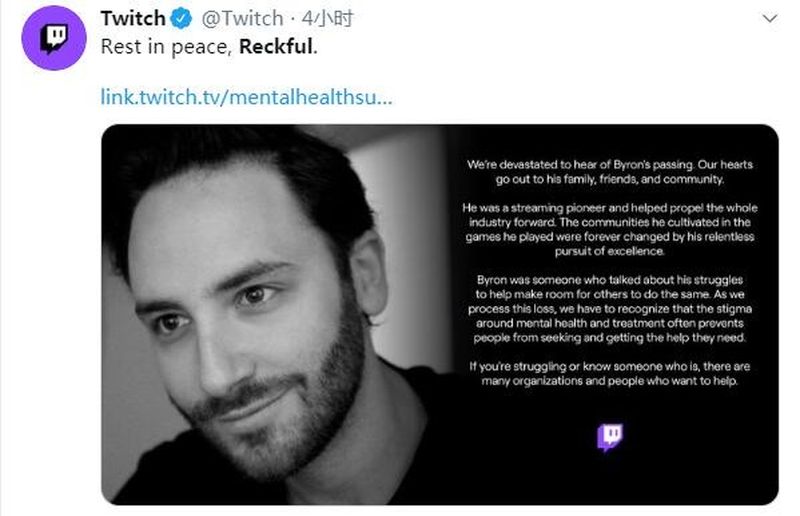800x516 pixels.
Task: Expand the tweet options chevron
Action: point(769,19)
